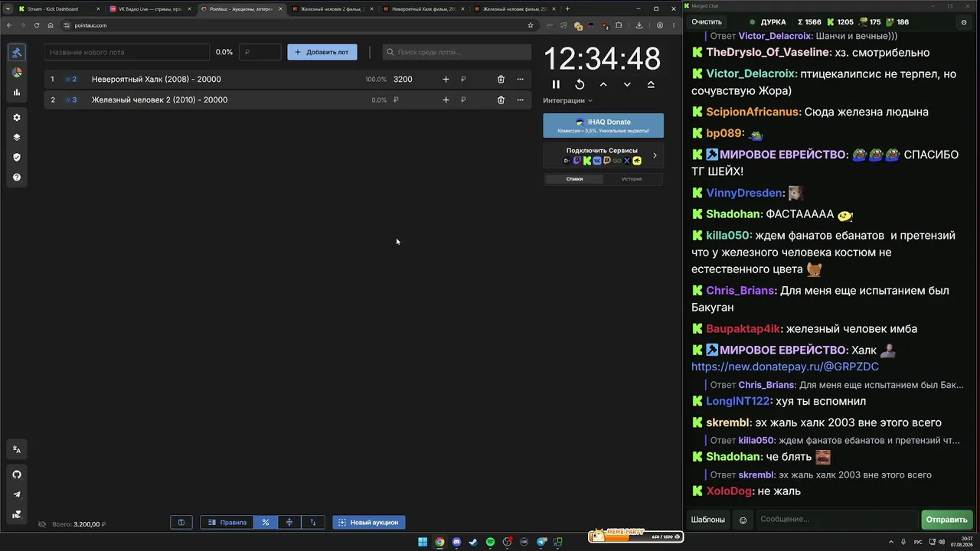Open the wheel pie-chart page in sidebar
980x551 pixels.
point(17,73)
